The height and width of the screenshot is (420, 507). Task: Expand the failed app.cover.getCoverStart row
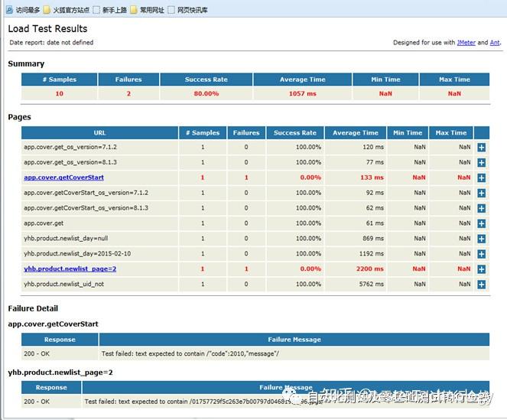click(481, 178)
